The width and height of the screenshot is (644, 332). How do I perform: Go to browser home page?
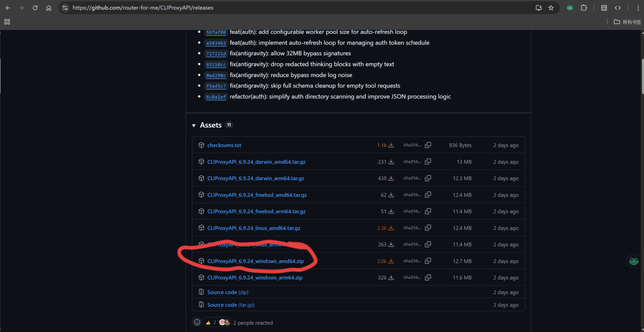coord(49,8)
